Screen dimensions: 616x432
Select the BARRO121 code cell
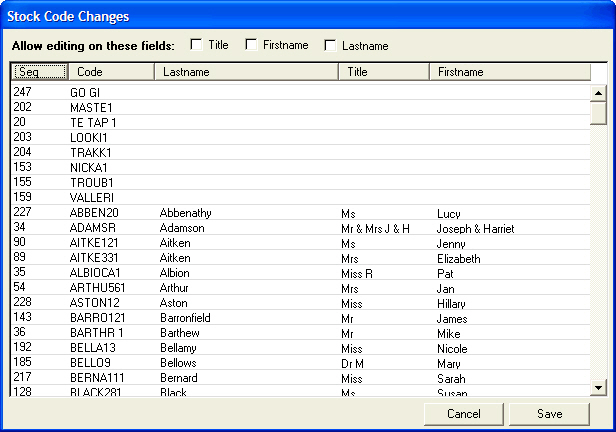[x=98, y=318]
